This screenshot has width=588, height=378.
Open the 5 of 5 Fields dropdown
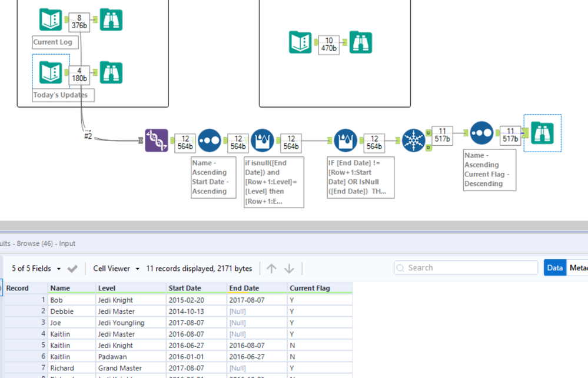pyautogui.click(x=36, y=269)
